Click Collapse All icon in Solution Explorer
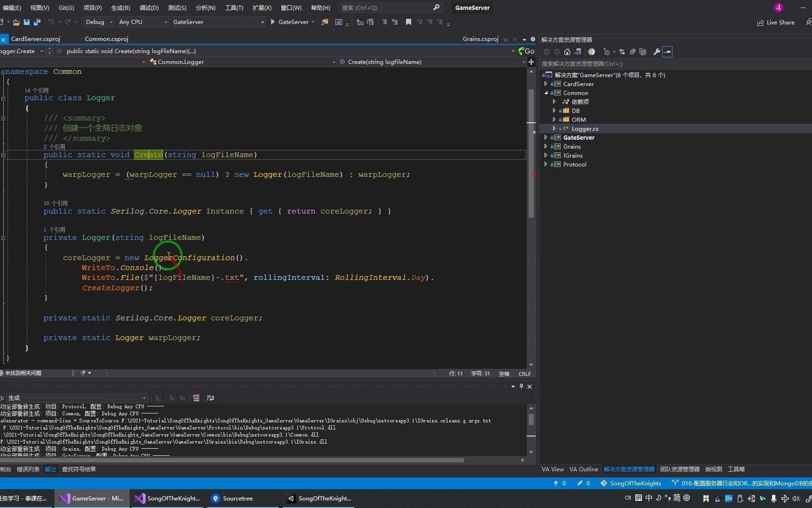812x508 pixels. 632,52
